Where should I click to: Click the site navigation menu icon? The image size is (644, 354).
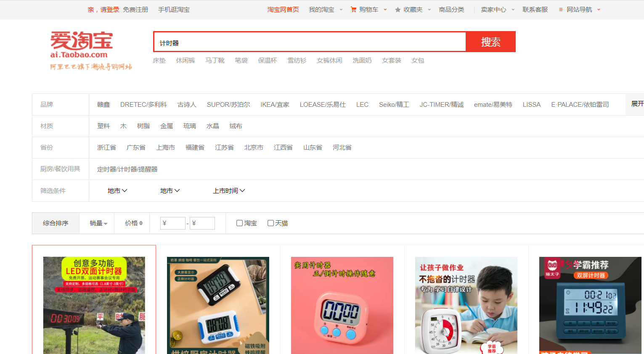click(x=561, y=10)
